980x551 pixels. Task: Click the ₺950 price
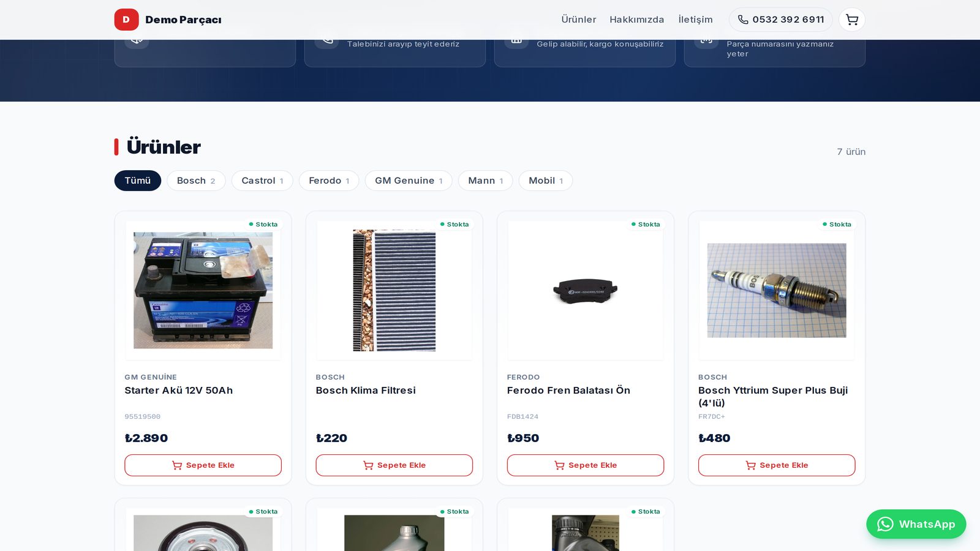coord(523,438)
